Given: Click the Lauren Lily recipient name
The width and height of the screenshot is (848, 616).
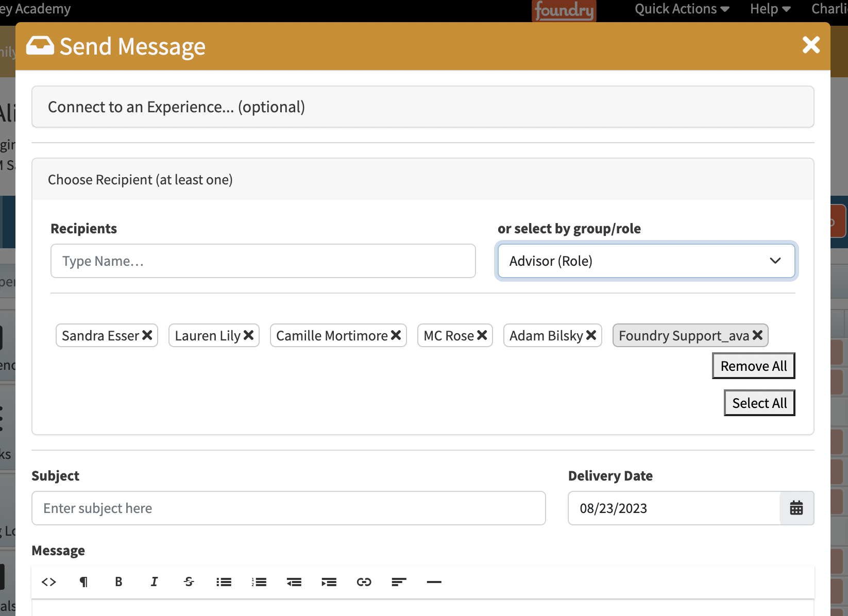Looking at the screenshot, I should 208,336.
